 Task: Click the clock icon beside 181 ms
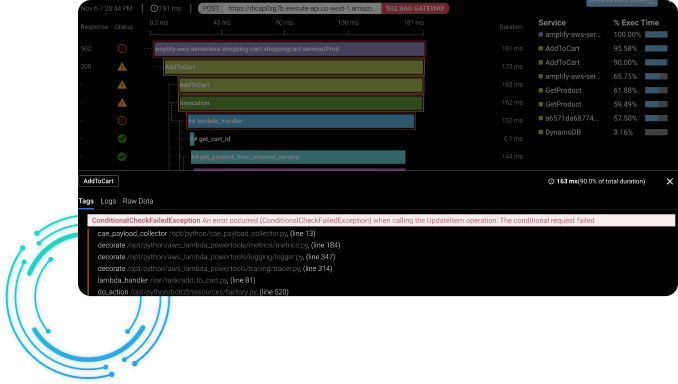pyautogui.click(x=154, y=8)
